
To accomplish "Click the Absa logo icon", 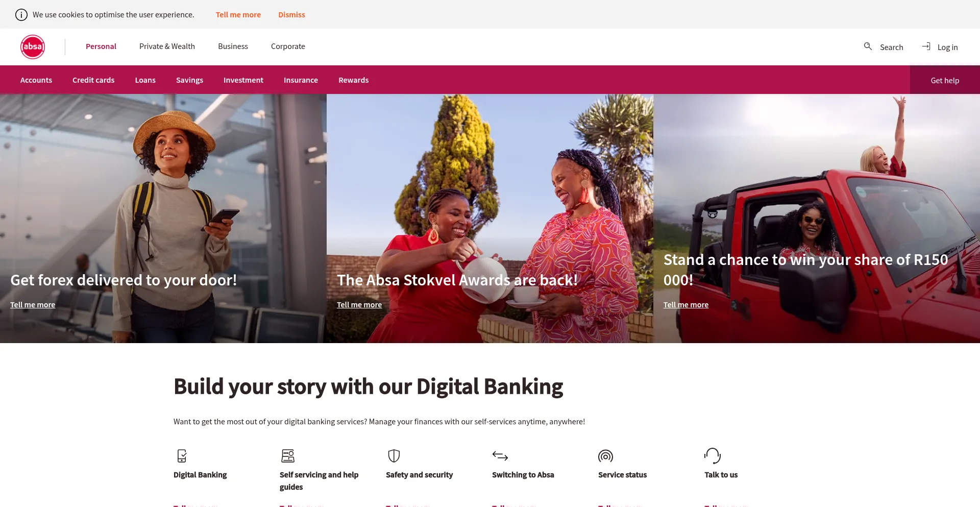I will 33,47.
